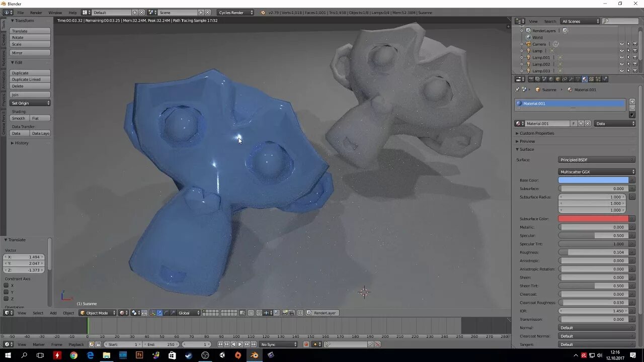The image size is (644, 362).
Task: Toggle Camera visibility eye in outliner
Action: pyautogui.click(x=622, y=44)
